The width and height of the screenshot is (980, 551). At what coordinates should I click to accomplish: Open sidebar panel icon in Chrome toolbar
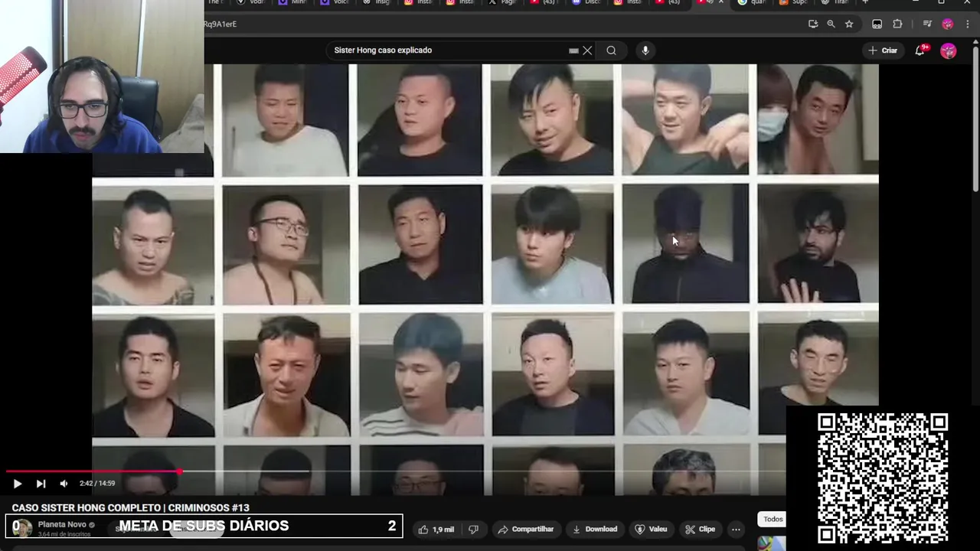click(x=877, y=24)
